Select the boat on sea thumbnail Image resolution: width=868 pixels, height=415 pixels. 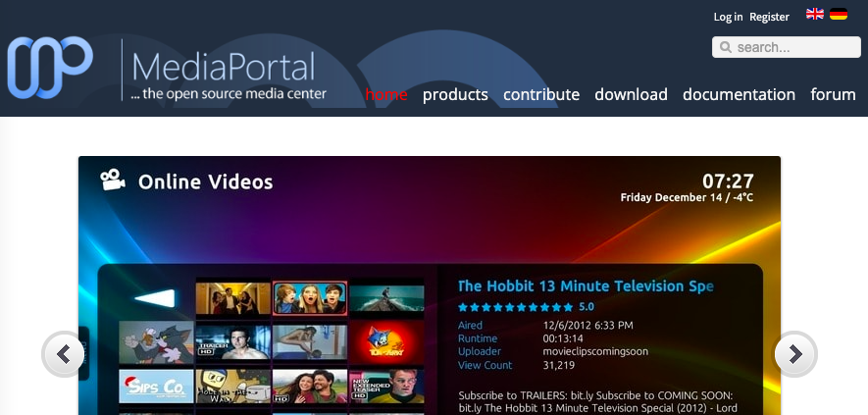tap(386, 298)
